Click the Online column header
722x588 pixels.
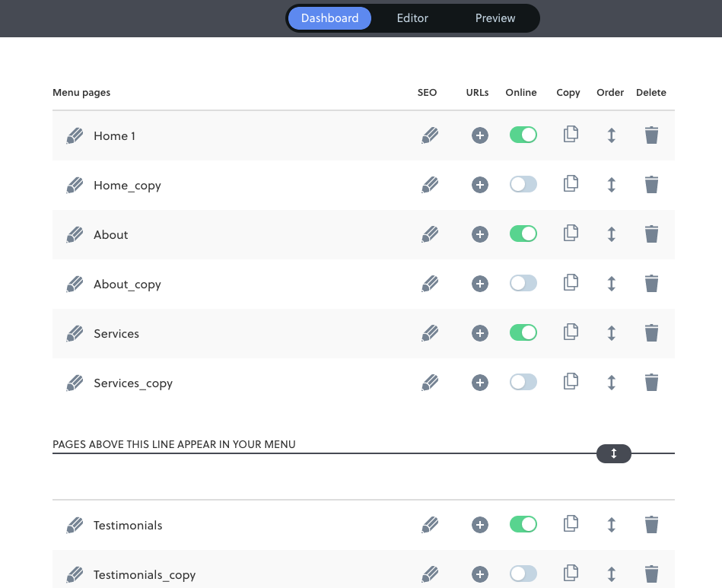click(521, 92)
